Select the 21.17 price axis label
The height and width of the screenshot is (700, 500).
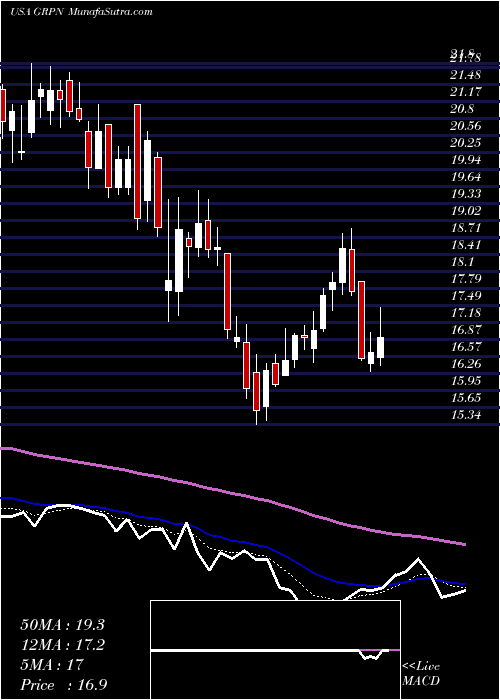466,92
